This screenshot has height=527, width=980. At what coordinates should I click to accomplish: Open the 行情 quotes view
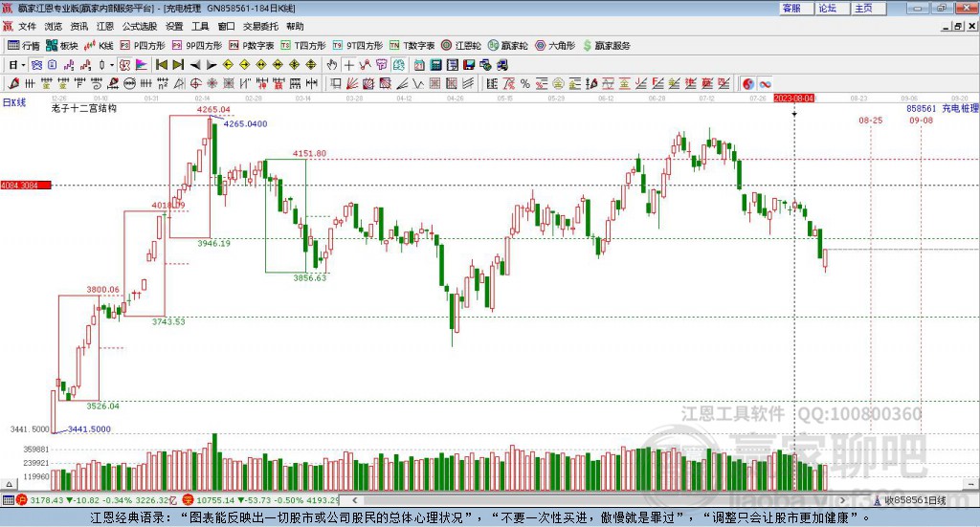point(23,46)
